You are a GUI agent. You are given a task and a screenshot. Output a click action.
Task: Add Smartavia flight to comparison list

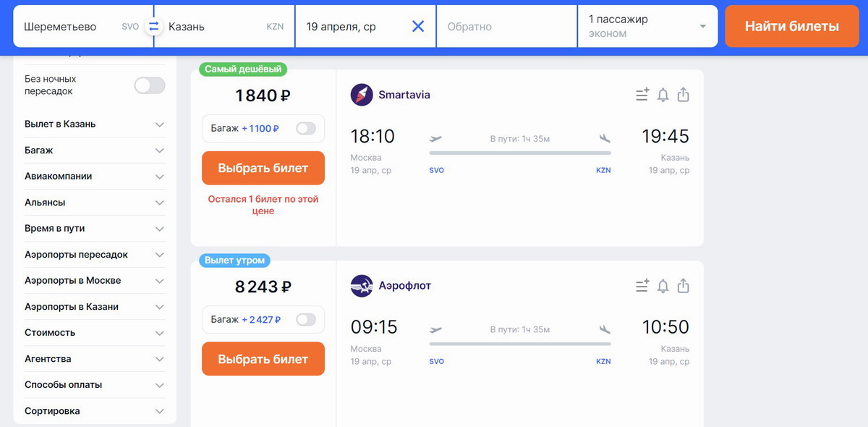[642, 95]
